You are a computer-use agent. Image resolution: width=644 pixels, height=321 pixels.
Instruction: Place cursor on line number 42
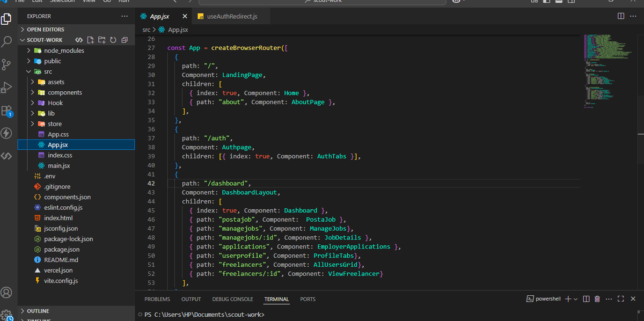point(151,183)
